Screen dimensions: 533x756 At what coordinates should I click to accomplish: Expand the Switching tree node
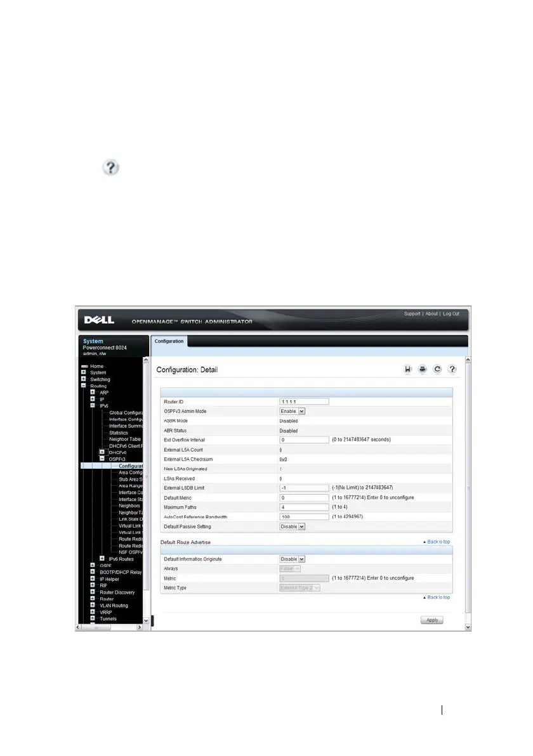point(84,379)
